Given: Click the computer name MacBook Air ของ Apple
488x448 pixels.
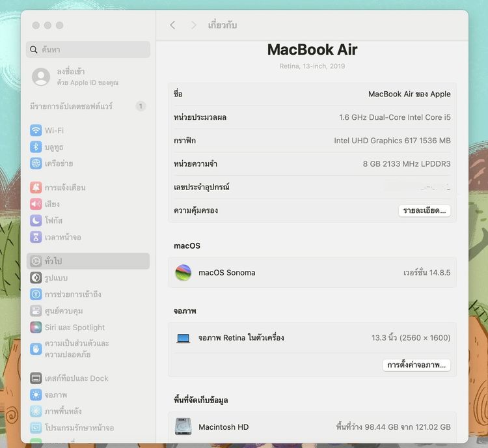Looking at the screenshot, I should click(x=409, y=94).
